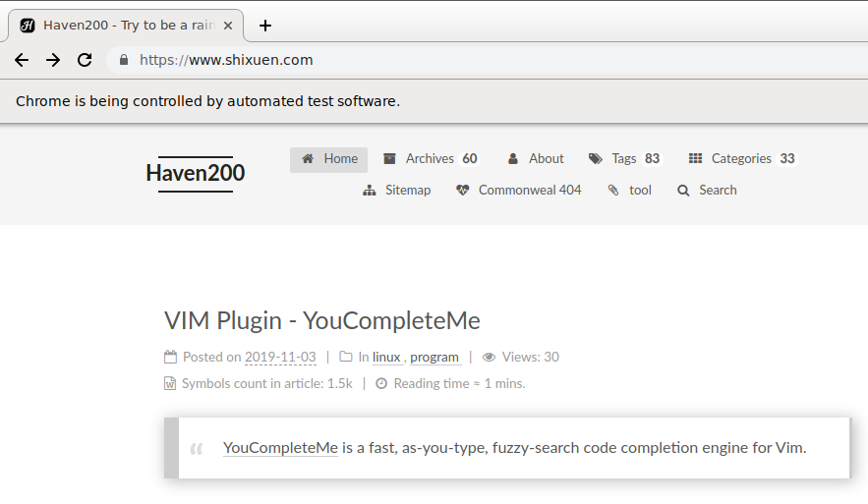
Task: Click the browser back arrow
Action: [22, 60]
